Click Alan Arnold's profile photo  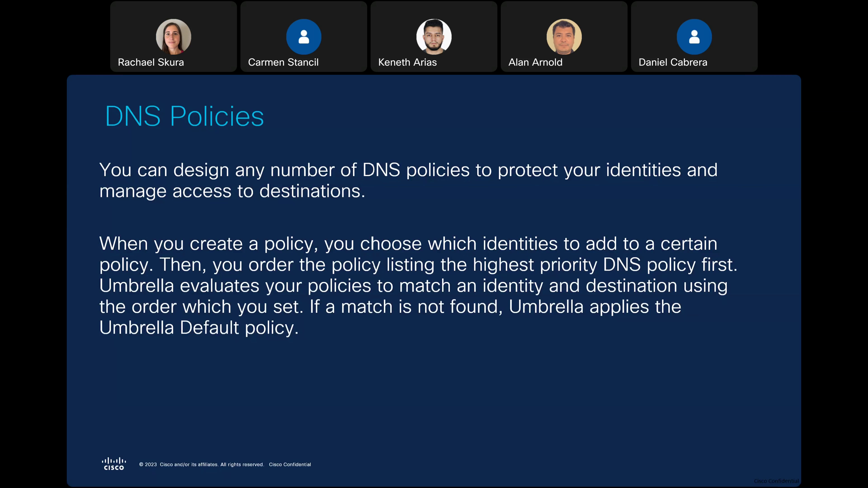[564, 37]
